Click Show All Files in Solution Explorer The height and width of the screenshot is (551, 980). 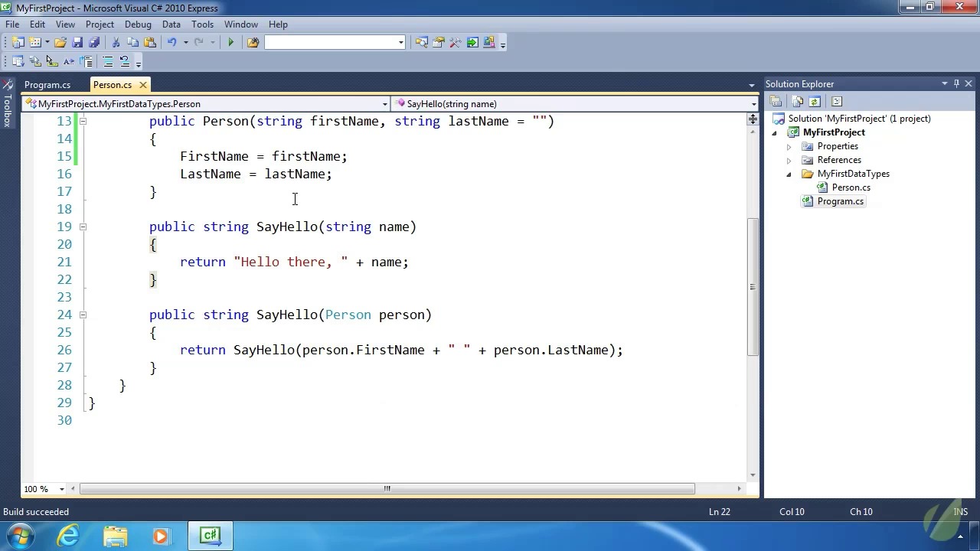coord(798,102)
